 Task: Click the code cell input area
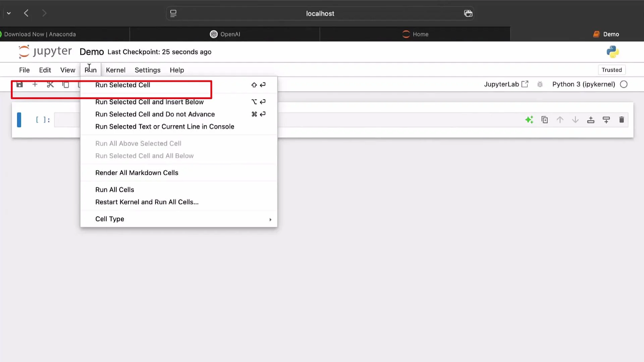340,120
